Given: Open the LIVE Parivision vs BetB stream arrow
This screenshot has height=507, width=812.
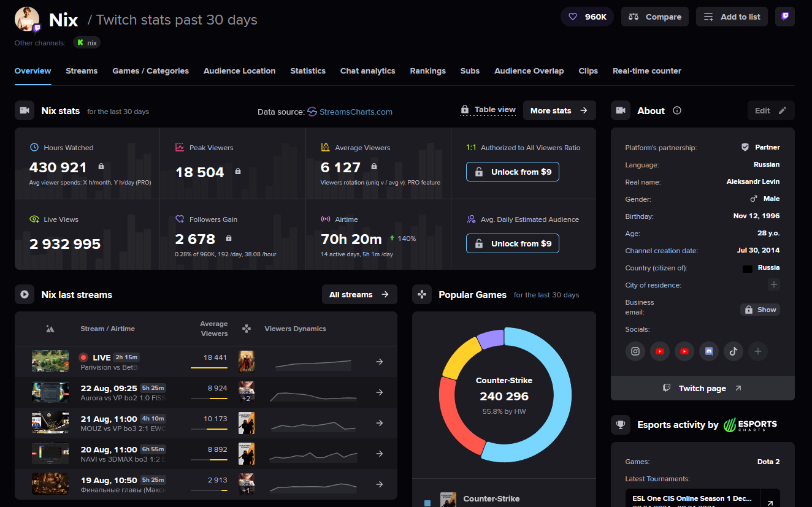Looking at the screenshot, I should point(380,362).
